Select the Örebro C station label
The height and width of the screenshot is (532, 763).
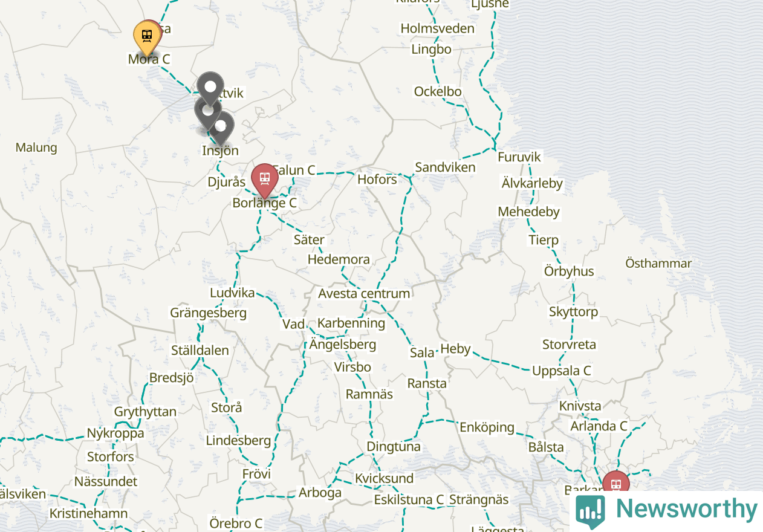(236, 523)
